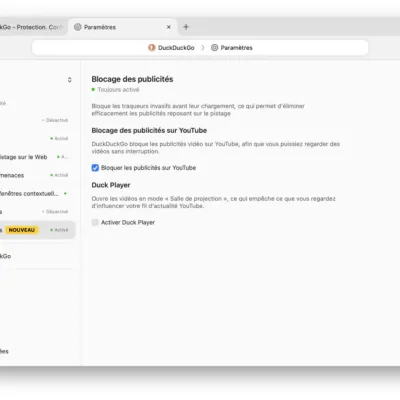Click the DuckDuckGo logo in the address bar
Screen dimensions: 400x400
point(152,48)
